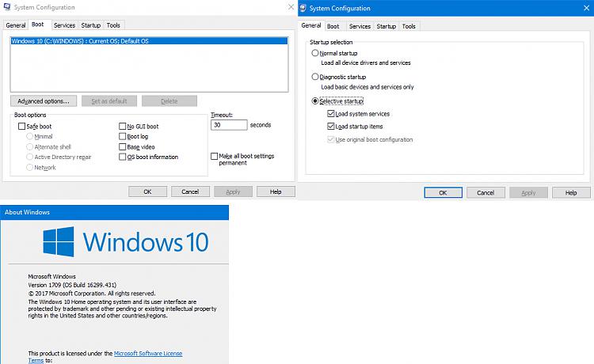Click Help in the General tab window

pos(571,192)
